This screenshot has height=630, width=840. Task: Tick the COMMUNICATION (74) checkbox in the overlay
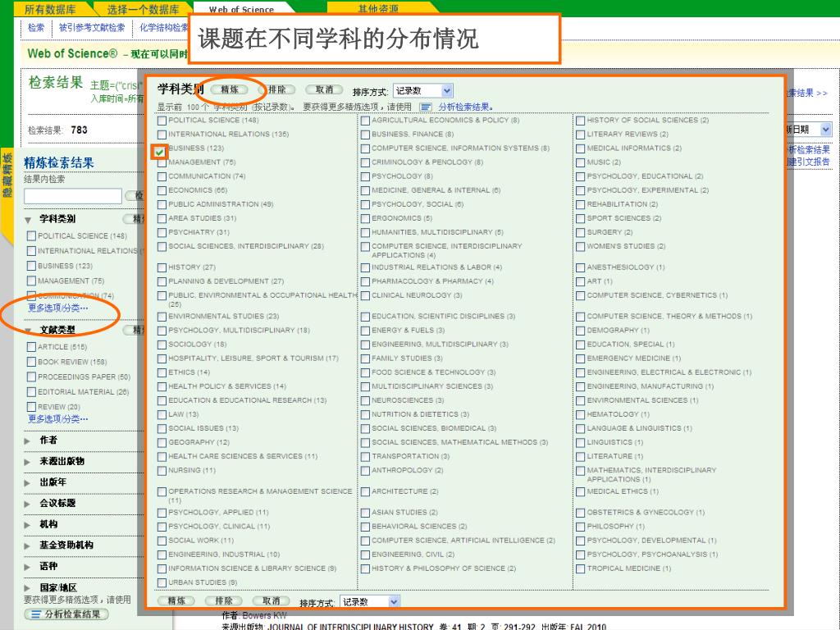(x=162, y=176)
